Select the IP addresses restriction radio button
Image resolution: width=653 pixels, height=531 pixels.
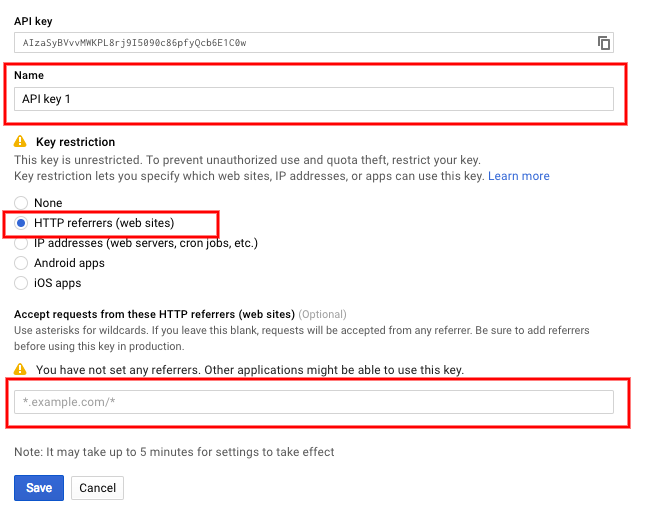coord(21,243)
